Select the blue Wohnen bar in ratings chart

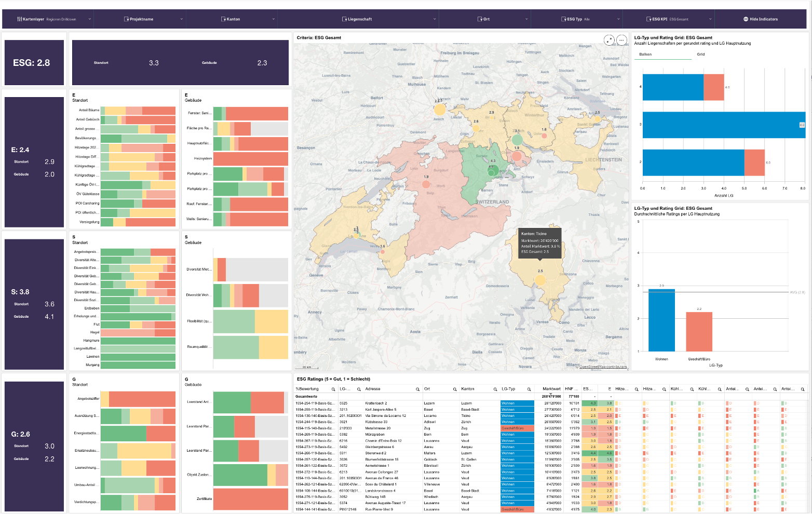point(661,320)
